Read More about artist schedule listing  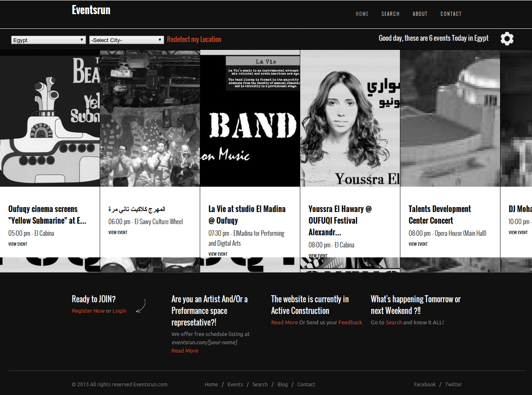click(x=185, y=351)
